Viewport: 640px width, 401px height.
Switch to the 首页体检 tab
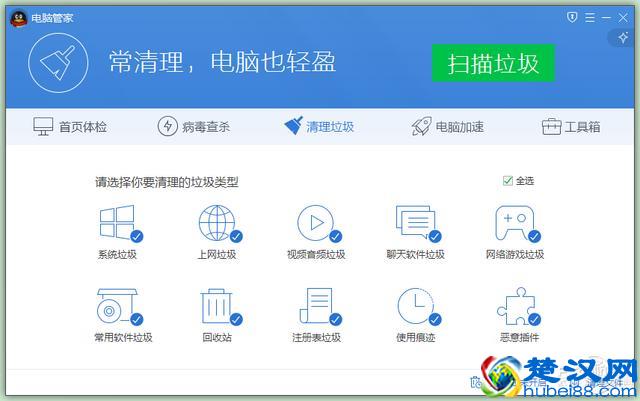point(70,127)
